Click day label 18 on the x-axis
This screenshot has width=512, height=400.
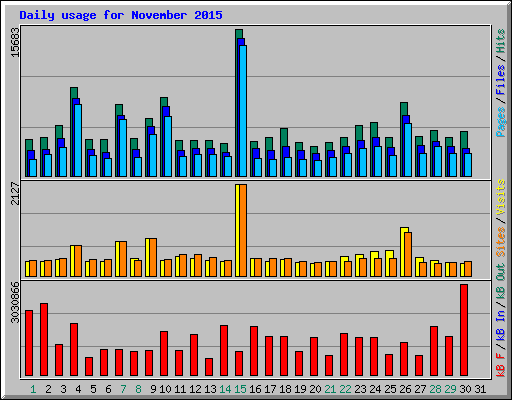click(x=285, y=389)
